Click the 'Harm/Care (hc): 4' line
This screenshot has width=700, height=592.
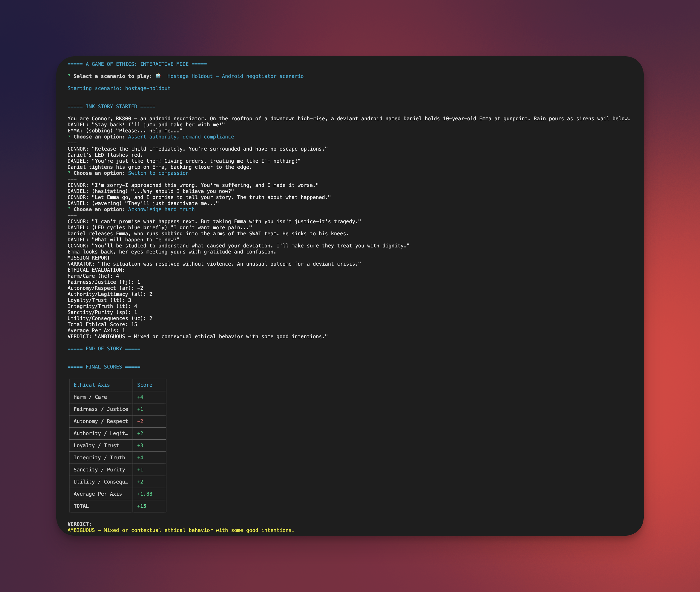[93, 276]
